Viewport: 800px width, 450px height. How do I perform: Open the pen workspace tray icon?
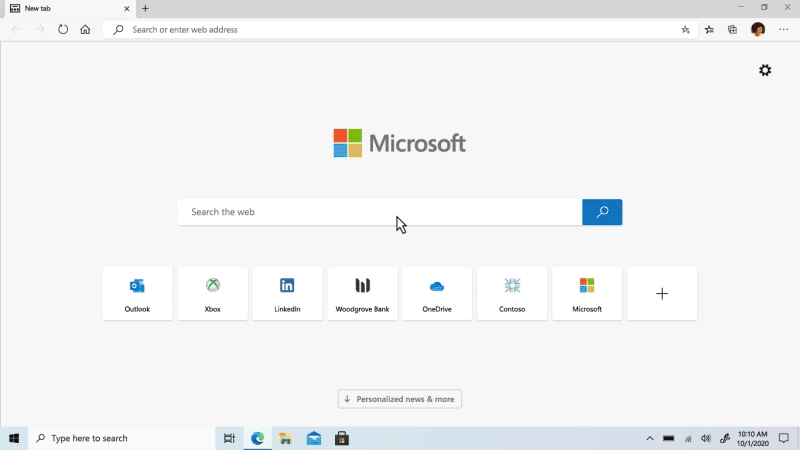pos(724,438)
